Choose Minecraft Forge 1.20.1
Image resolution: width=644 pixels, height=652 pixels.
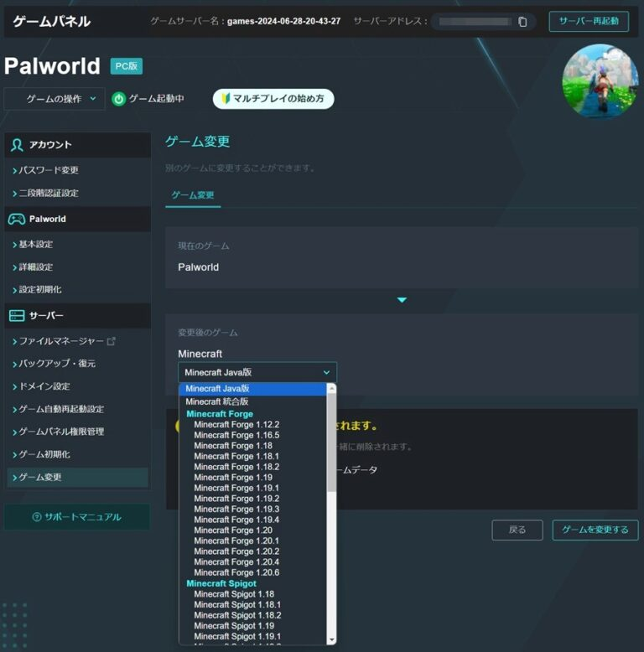click(252, 541)
